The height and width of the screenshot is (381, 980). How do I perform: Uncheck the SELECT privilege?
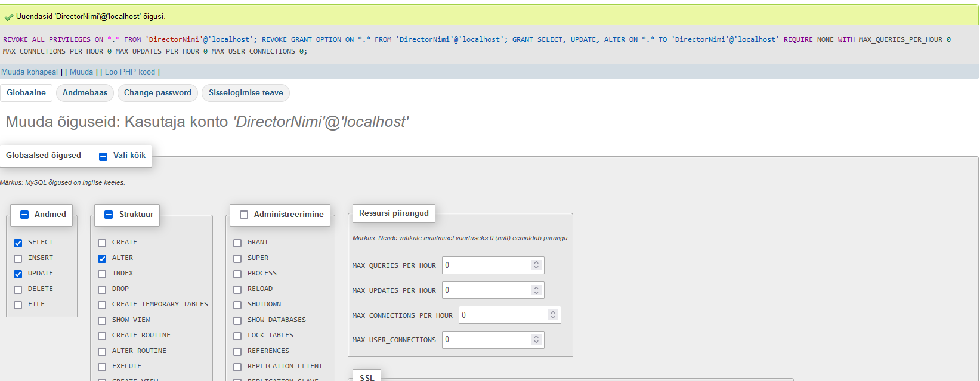(x=18, y=243)
